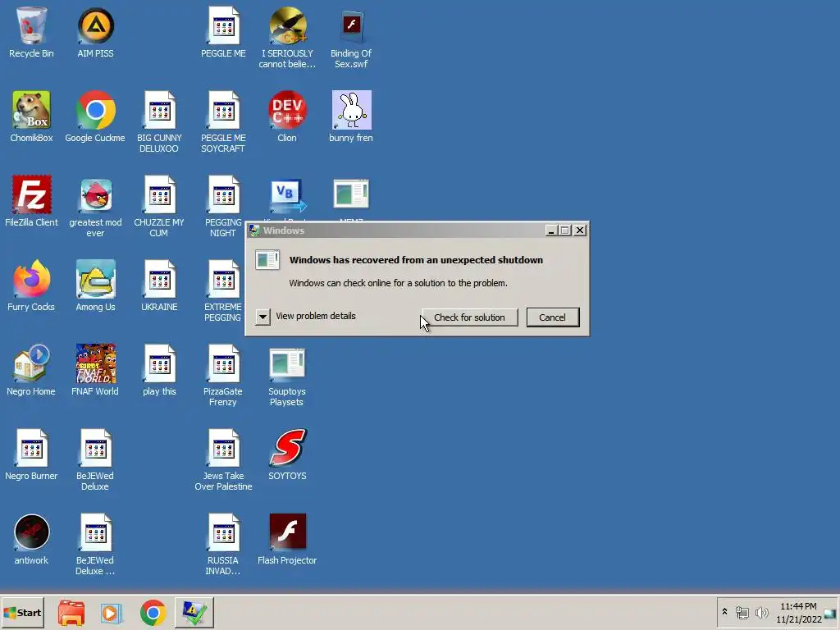Click the AIMP orange triangle desktop icon

pos(95,32)
